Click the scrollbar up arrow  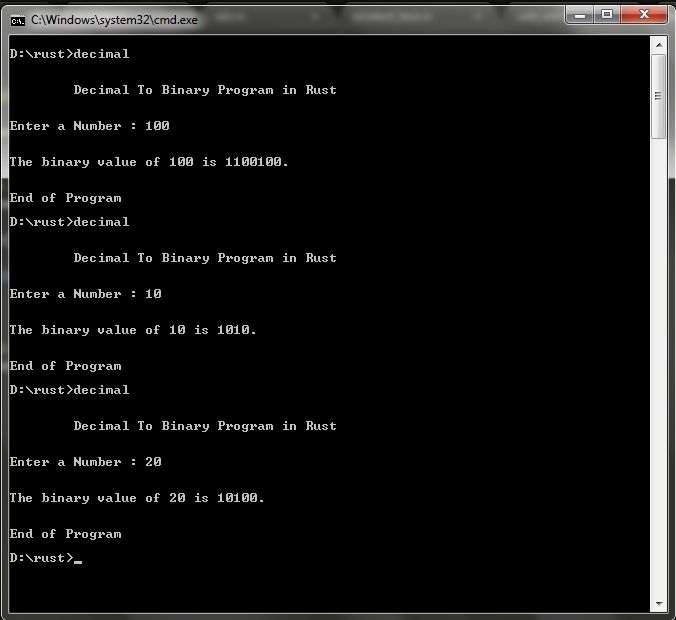658,45
